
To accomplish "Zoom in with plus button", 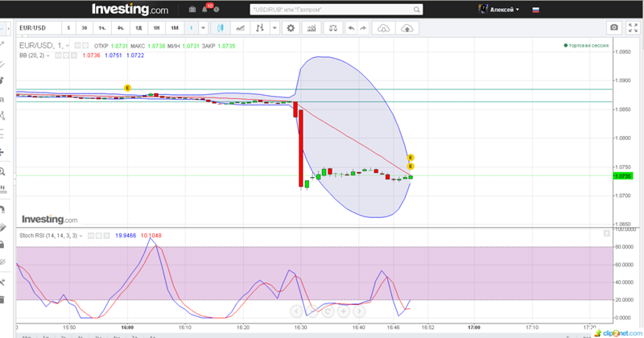I will [344, 311].
